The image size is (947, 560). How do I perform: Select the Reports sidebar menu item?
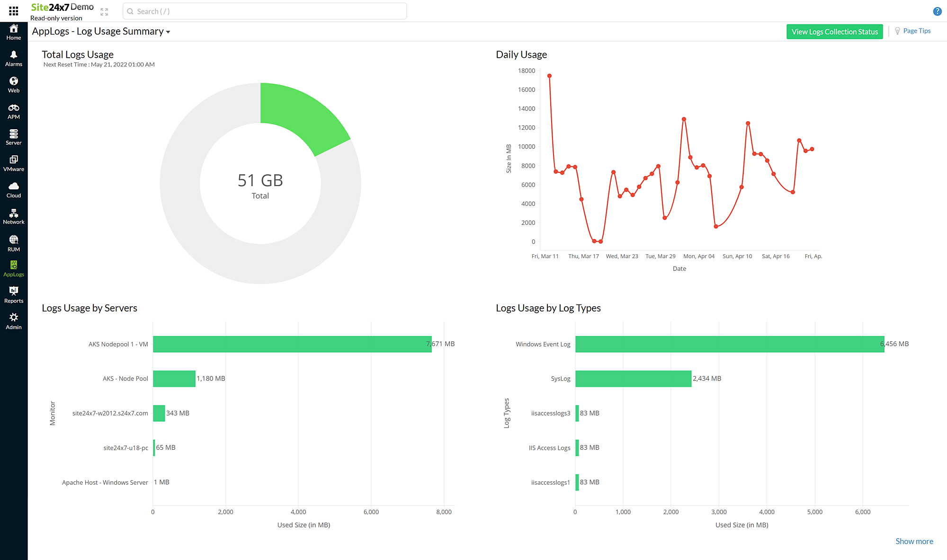pyautogui.click(x=14, y=295)
